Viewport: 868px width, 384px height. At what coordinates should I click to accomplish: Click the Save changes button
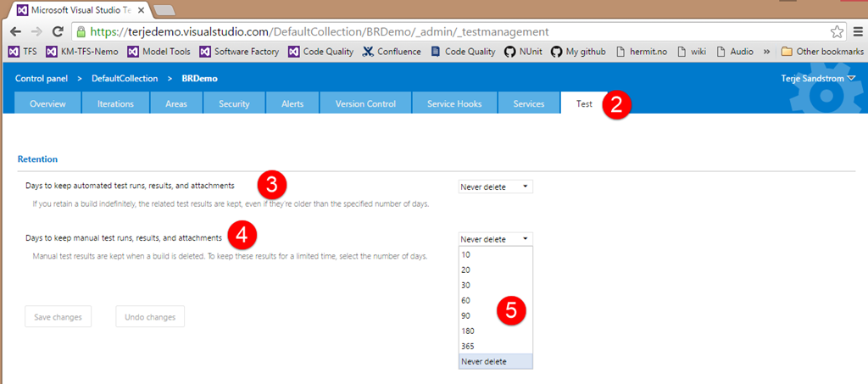click(58, 317)
